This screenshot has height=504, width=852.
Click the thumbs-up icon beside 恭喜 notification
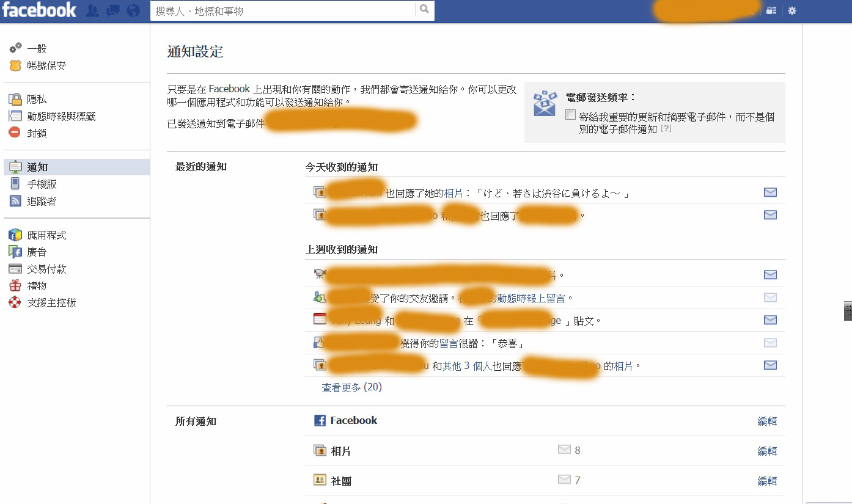click(x=320, y=342)
